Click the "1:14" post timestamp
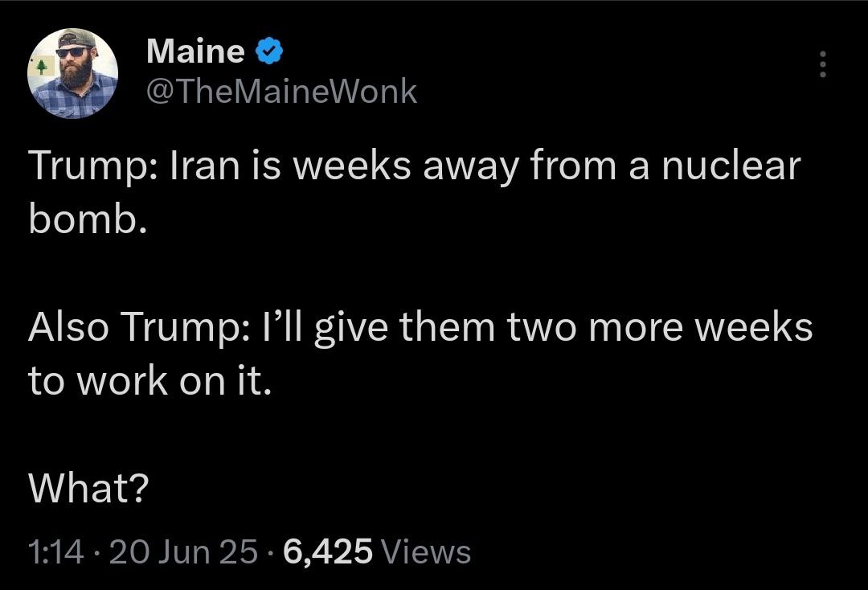The height and width of the screenshot is (590, 868). [x=55, y=552]
